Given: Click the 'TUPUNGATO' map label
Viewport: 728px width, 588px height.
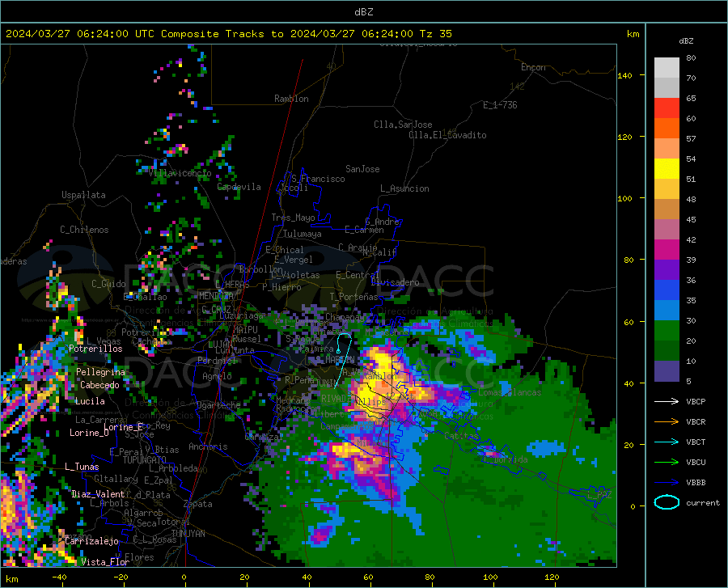Looking at the screenshot, I should coord(145,460).
